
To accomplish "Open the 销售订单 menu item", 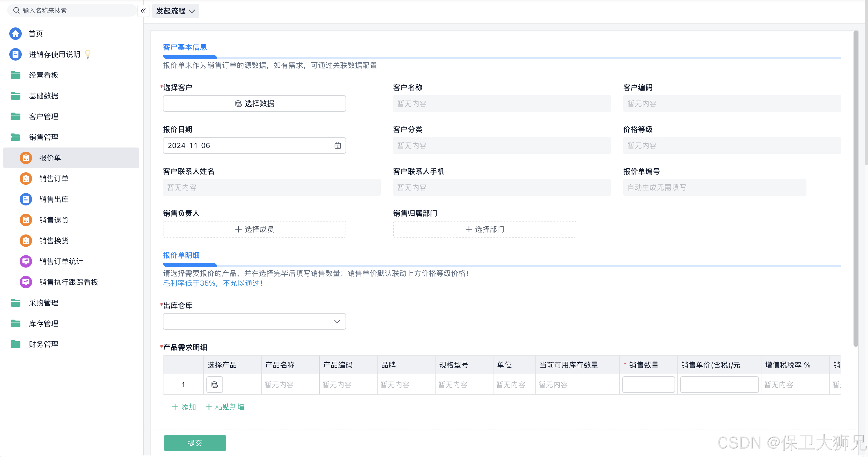I will (54, 179).
